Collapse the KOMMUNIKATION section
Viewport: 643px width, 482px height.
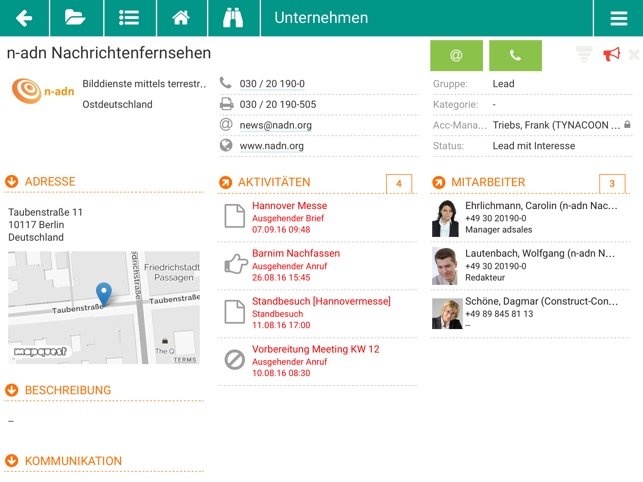(11, 461)
